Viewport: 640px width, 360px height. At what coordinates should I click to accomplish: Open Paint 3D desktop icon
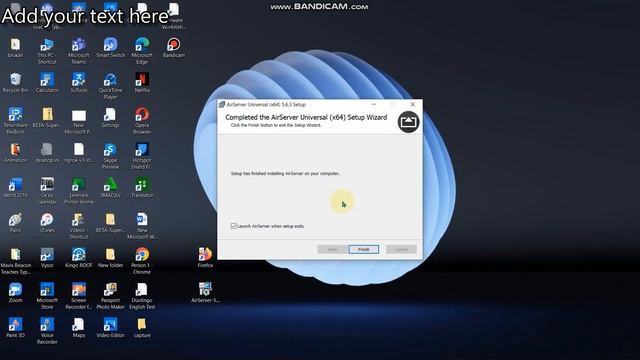(15, 328)
